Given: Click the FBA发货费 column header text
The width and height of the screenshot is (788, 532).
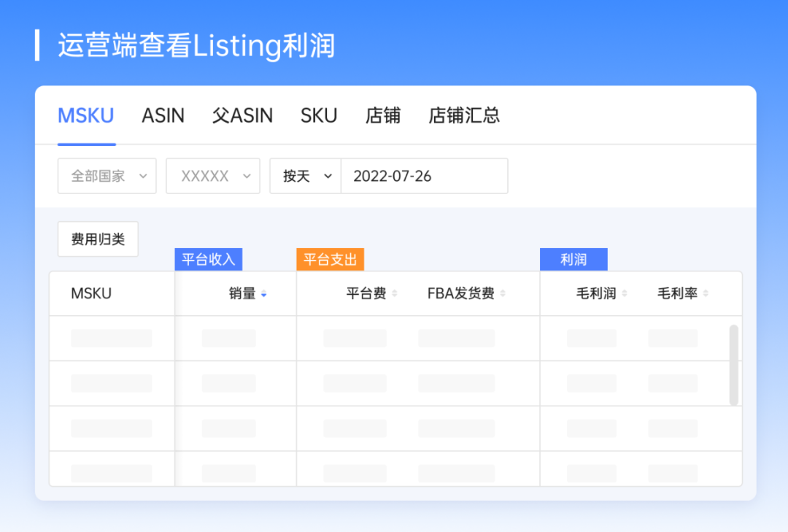Looking at the screenshot, I should click(x=461, y=293).
